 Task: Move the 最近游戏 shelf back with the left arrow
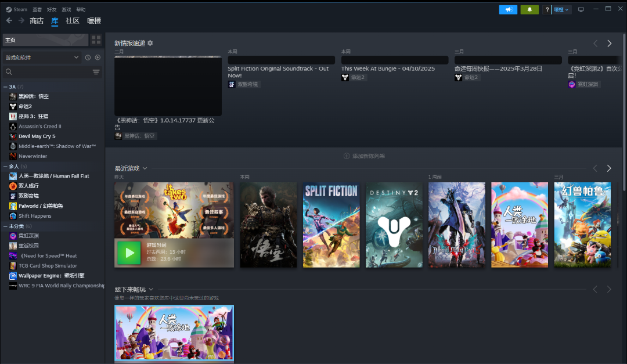tap(596, 168)
